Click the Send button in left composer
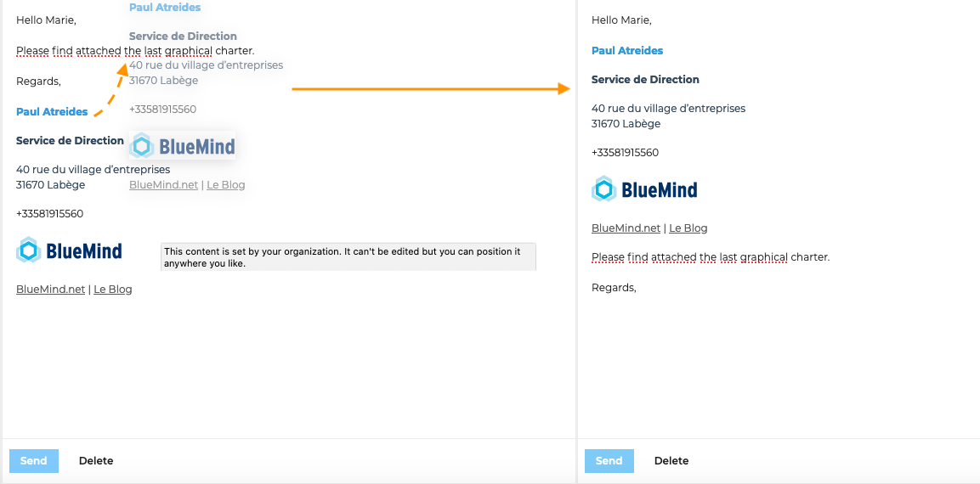The image size is (980, 484). coord(34,461)
